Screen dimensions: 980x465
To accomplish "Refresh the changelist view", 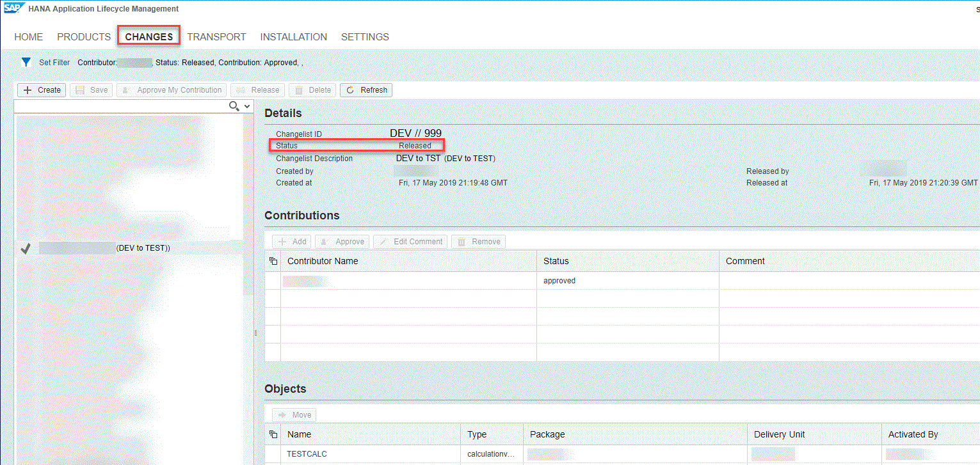I will click(x=366, y=90).
